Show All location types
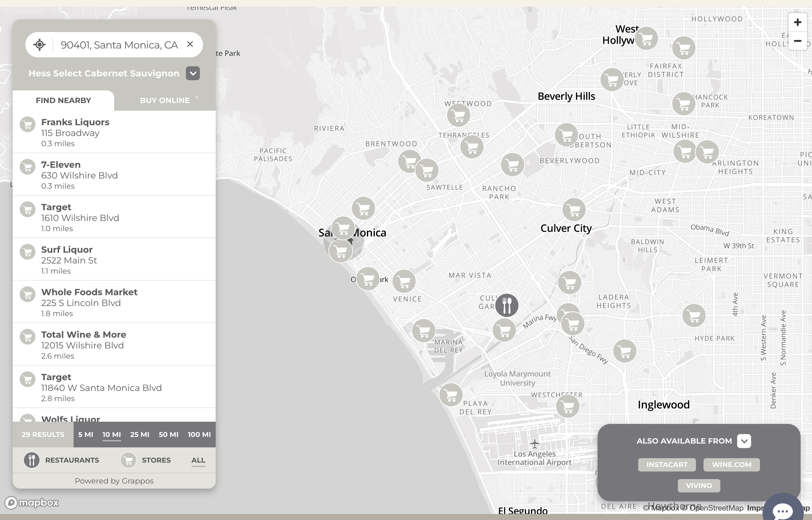The height and width of the screenshot is (520, 812). click(198, 460)
